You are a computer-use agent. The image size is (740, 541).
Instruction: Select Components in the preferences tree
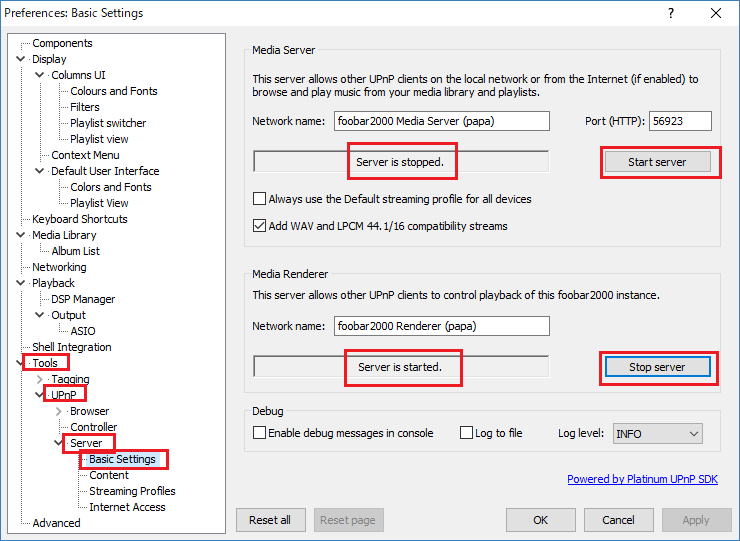tap(62, 43)
